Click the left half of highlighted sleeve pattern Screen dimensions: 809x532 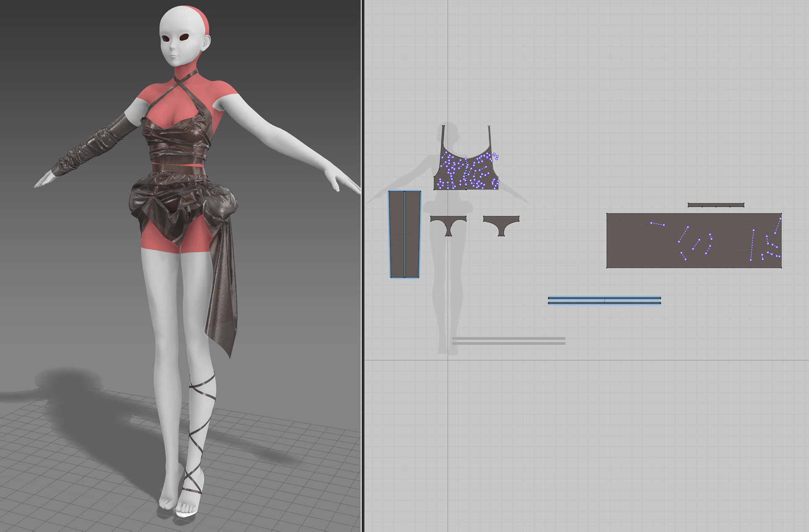tap(397, 234)
